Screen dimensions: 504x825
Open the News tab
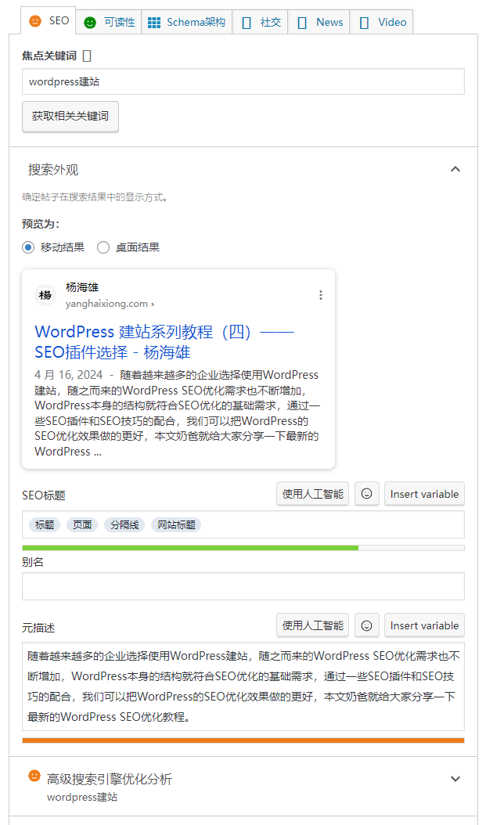pos(319,22)
